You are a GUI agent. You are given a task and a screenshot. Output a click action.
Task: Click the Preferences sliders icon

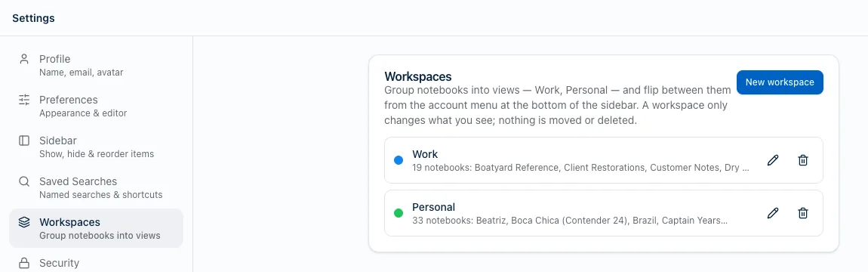coord(24,100)
